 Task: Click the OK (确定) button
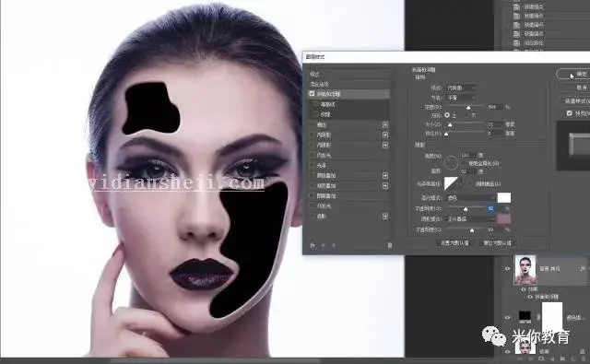573,74
